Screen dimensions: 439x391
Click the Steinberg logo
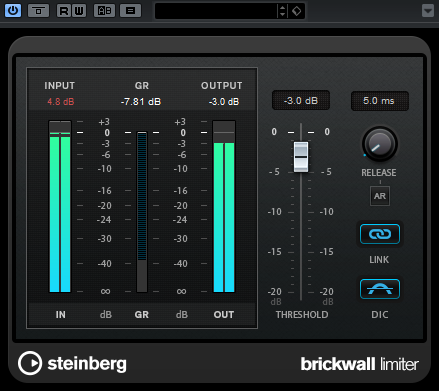click(72, 363)
